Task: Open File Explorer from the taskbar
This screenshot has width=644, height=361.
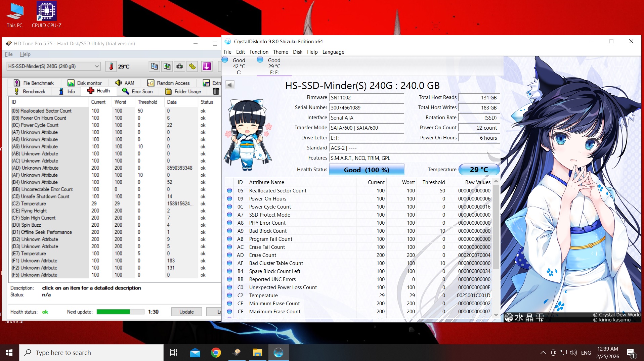Action: (257, 353)
